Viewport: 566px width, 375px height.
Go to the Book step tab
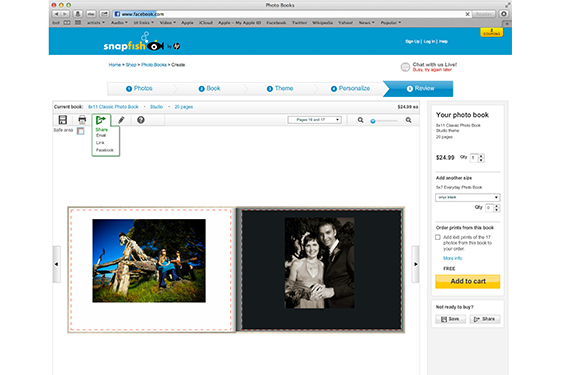pos(209,88)
